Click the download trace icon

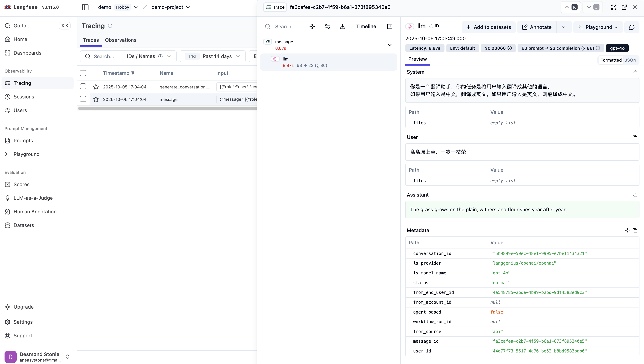[343, 26]
